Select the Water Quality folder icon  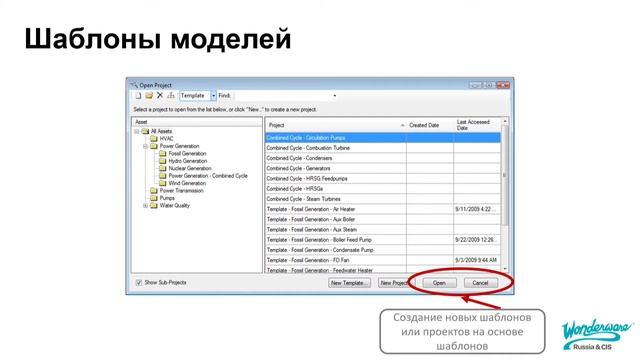point(154,206)
